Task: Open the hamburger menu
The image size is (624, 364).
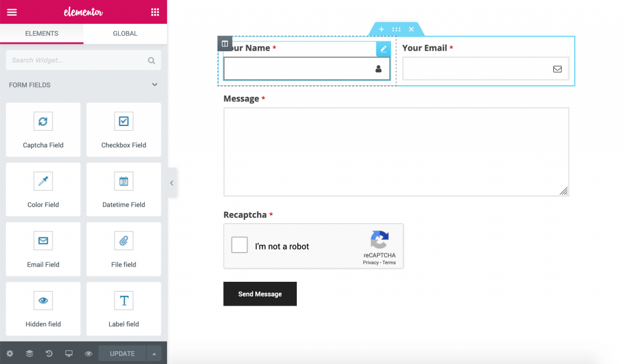Action: 12,12
